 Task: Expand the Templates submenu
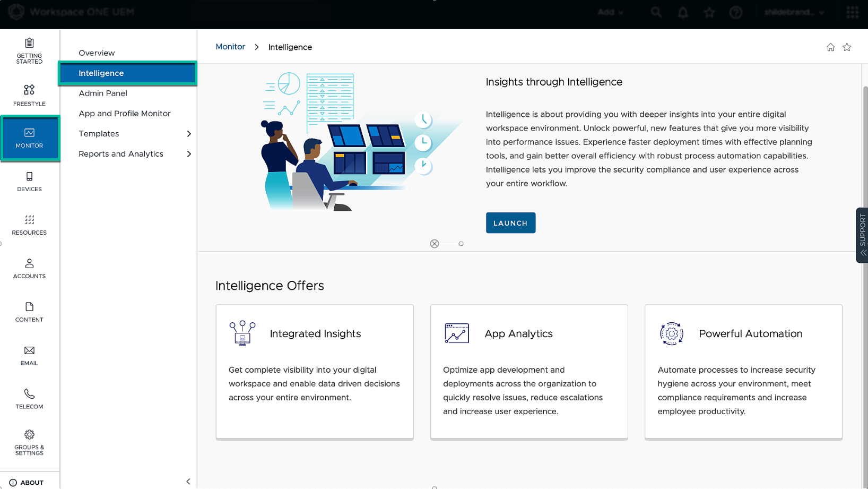coord(188,134)
